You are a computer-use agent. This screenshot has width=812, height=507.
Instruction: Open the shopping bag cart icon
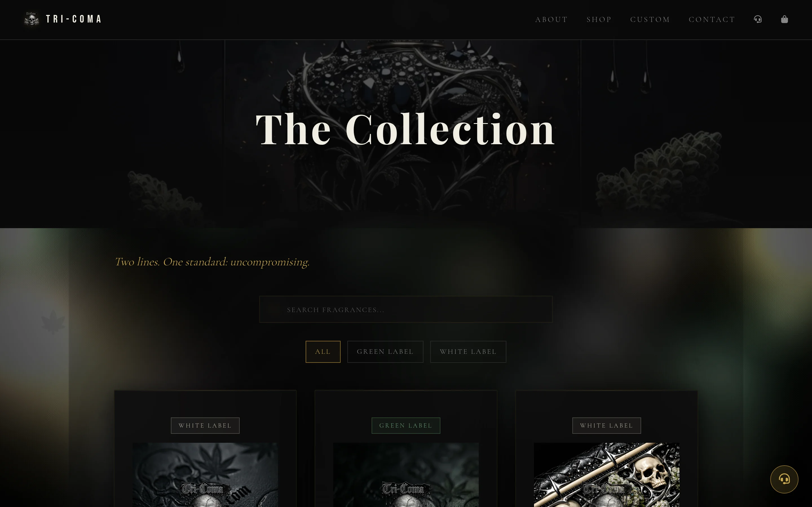click(x=784, y=19)
